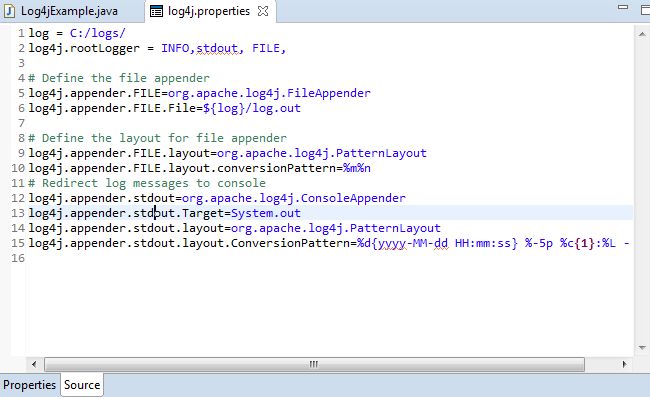This screenshot has height=397, width=650.
Task: Click the underlined 'yyyy' in line 15
Action: (392, 243)
